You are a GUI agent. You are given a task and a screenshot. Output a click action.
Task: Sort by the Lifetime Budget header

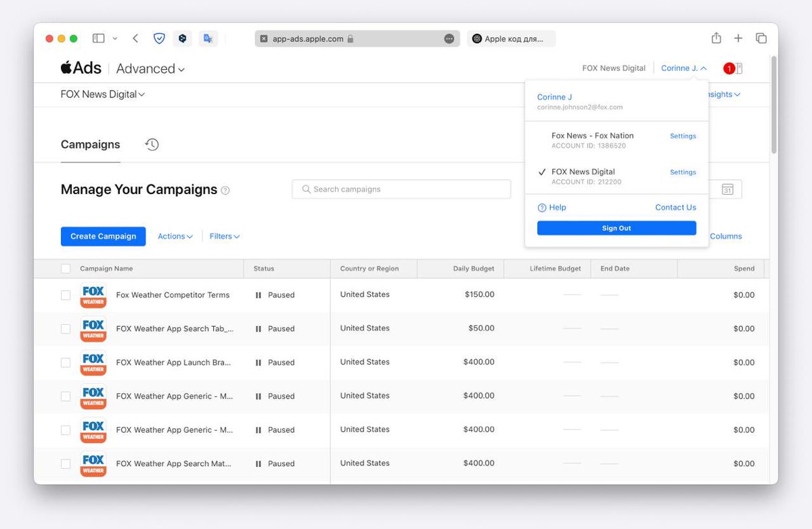pos(556,269)
